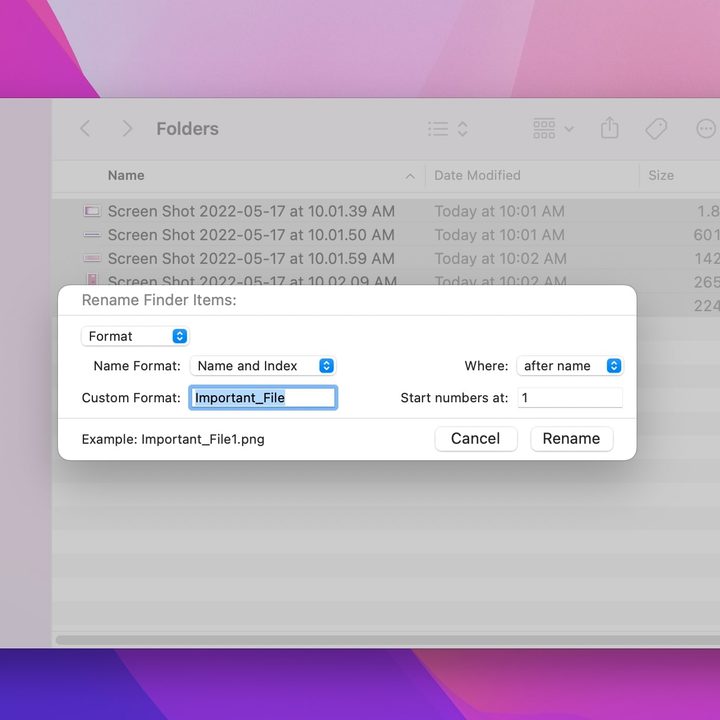Click the Rename button

pyautogui.click(x=572, y=439)
